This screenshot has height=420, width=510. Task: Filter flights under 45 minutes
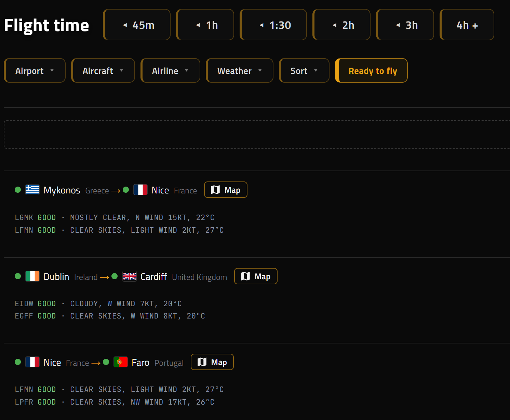pos(137,25)
